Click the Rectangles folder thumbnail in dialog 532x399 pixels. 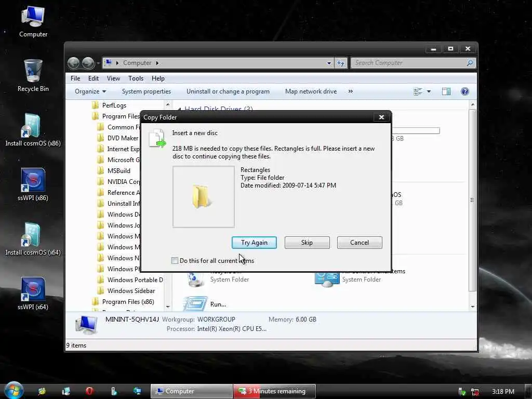(x=203, y=197)
